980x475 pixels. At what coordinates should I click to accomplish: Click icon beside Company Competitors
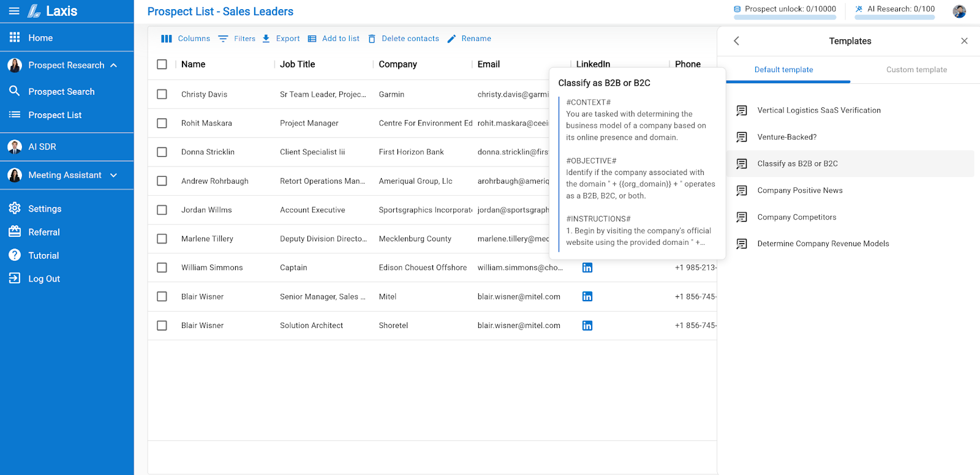point(742,217)
